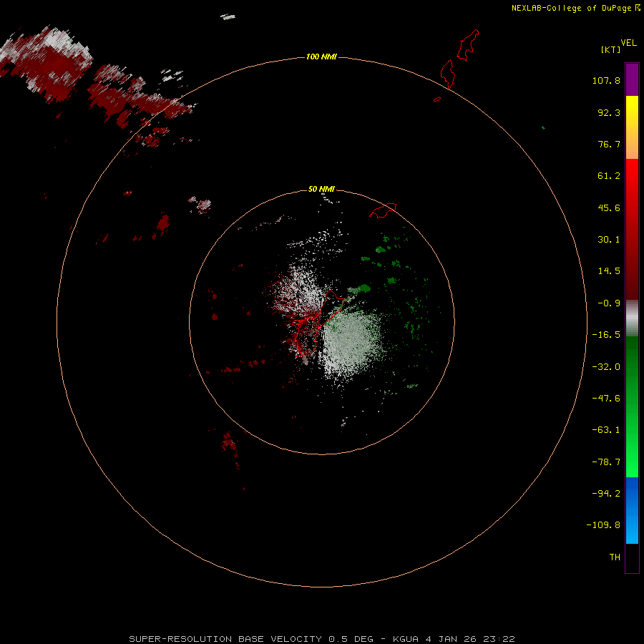Click the 30.1 velocity scale value
Image resolution: width=644 pixels, height=644 pixels.
click(x=609, y=240)
